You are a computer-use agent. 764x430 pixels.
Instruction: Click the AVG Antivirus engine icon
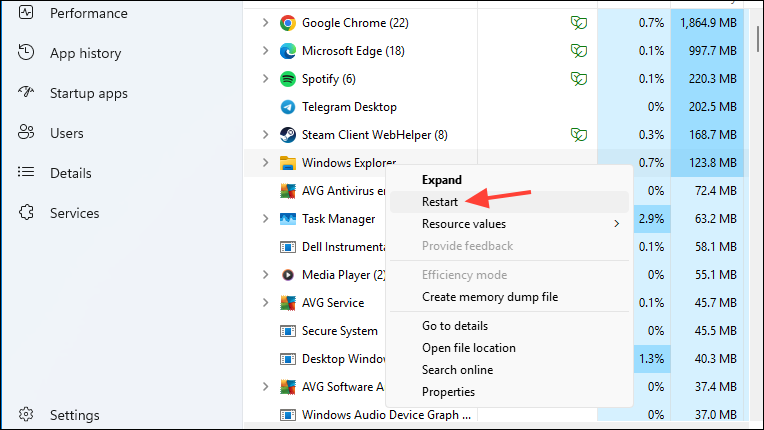[x=287, y=191]
